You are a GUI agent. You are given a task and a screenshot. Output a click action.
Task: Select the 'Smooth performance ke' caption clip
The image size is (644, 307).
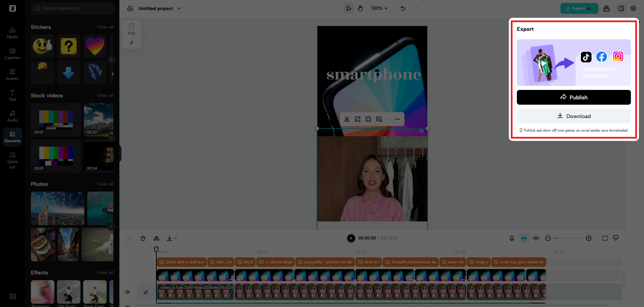411,262
